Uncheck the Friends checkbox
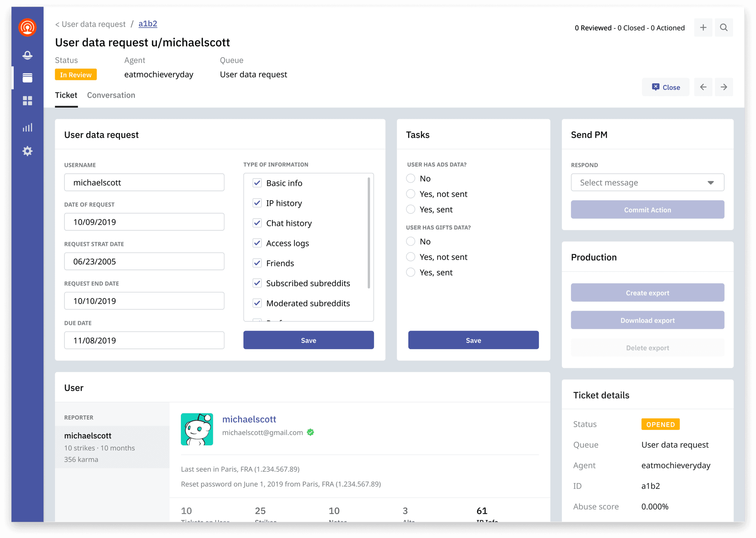This screenshot has height=538, width=756. point(257,263)
